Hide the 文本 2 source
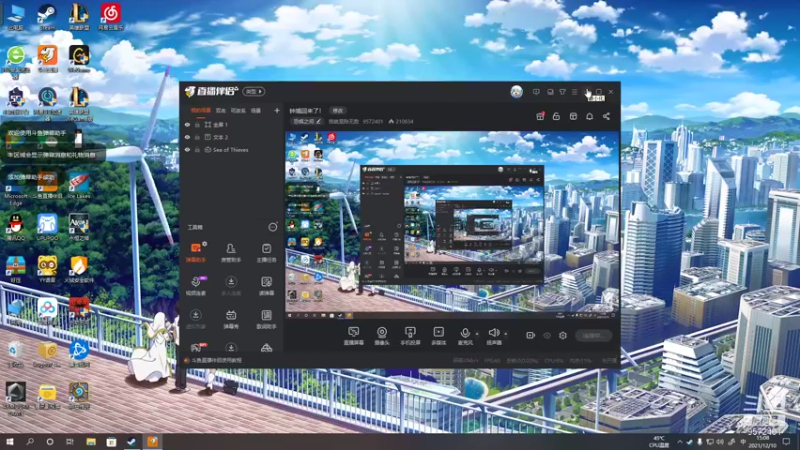The height and width of the screenshot is (450, 800). coord(187,137)
